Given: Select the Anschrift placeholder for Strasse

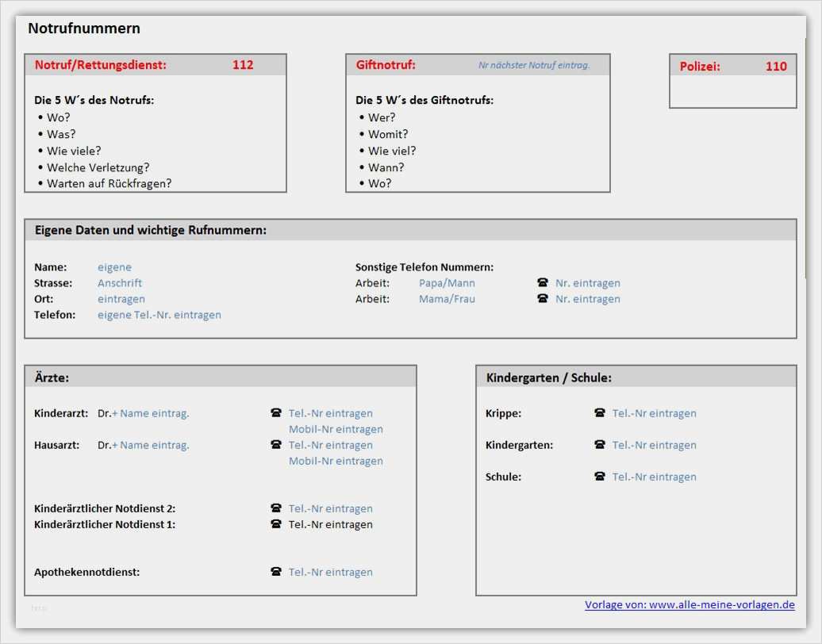Looking at the screenshot, I should (120, 282).
